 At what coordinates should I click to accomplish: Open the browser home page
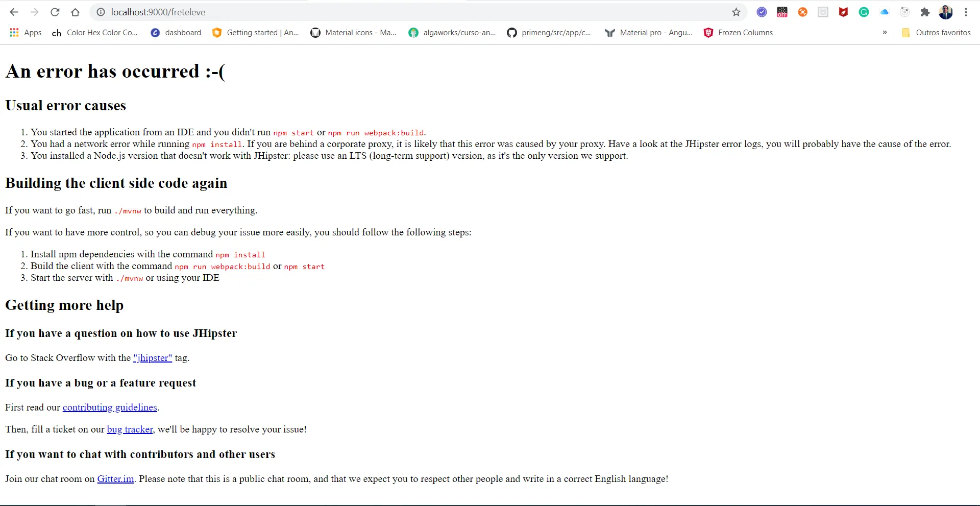pyautogui.click(x=75, y=12)
